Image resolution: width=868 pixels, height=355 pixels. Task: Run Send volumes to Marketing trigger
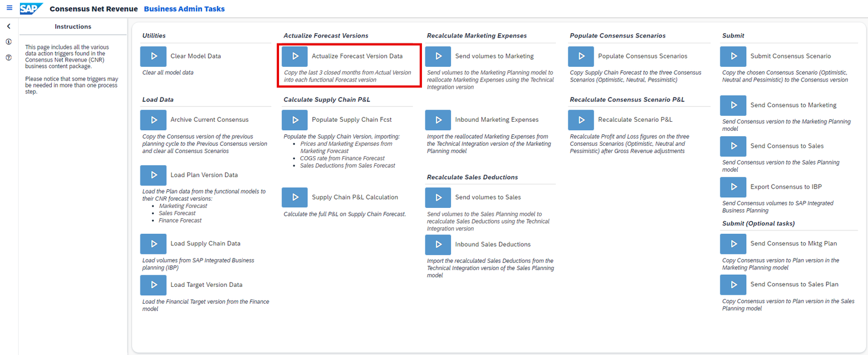pos(438,56)
